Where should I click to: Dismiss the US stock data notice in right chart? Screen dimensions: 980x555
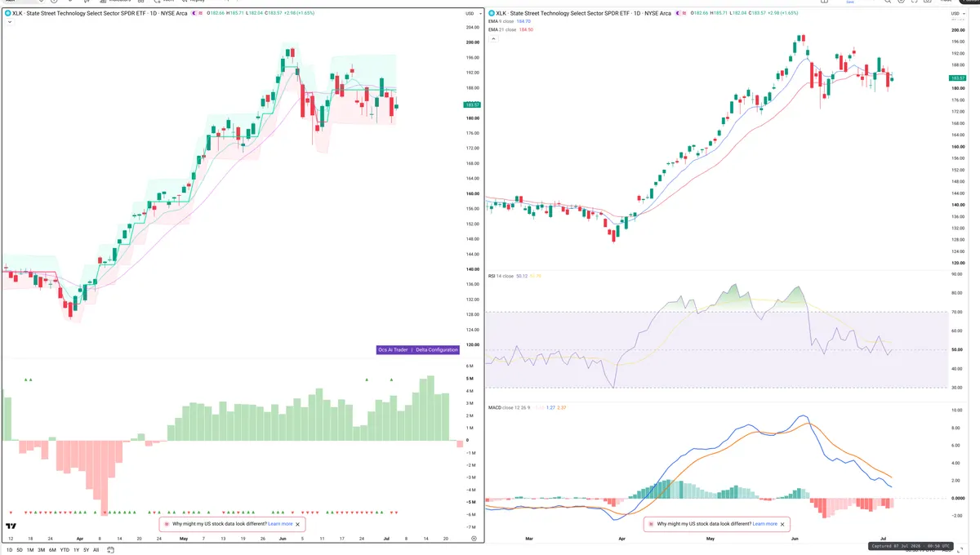click(x=783, y=524)
